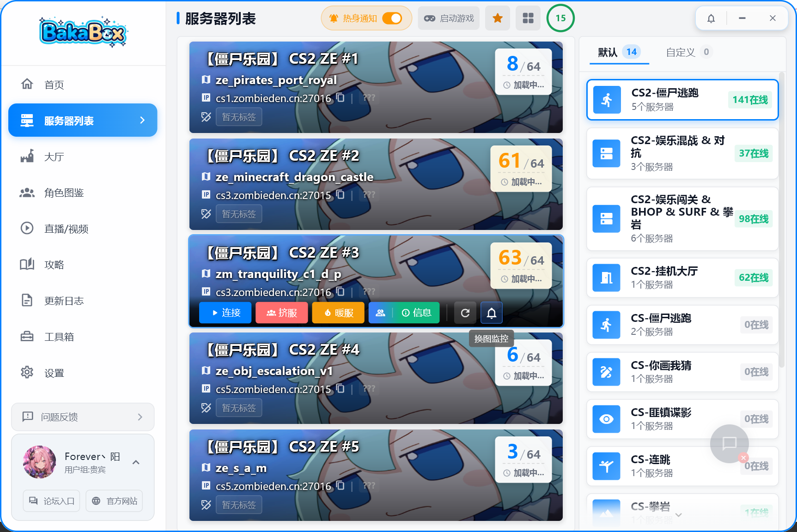Expand the Forever user profile menu
Image resolution: width=797 pixels, height=532 pixels.
(136, 462)
